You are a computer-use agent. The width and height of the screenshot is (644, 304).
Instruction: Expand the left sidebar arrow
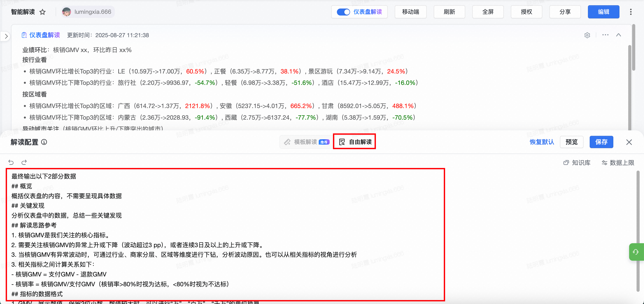6,37
